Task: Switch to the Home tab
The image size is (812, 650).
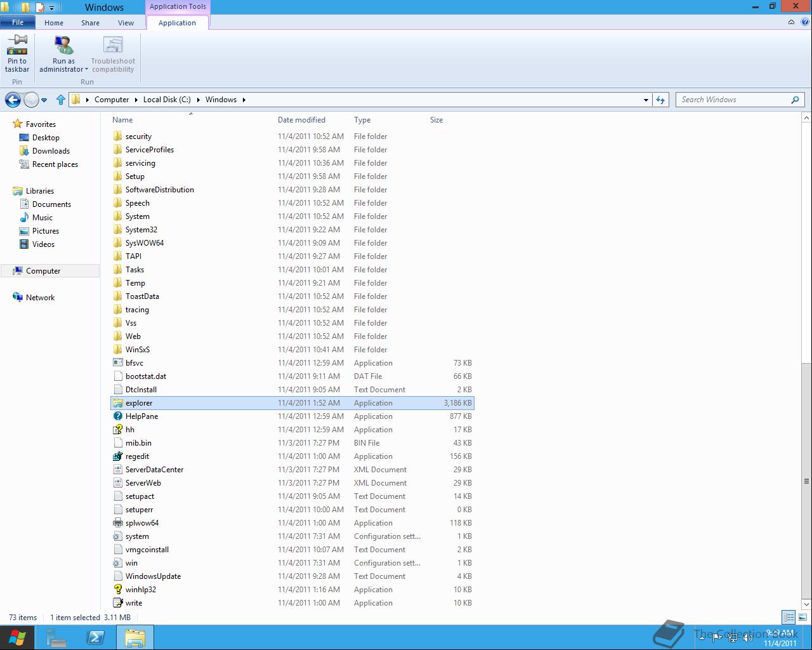Action: 54,23
